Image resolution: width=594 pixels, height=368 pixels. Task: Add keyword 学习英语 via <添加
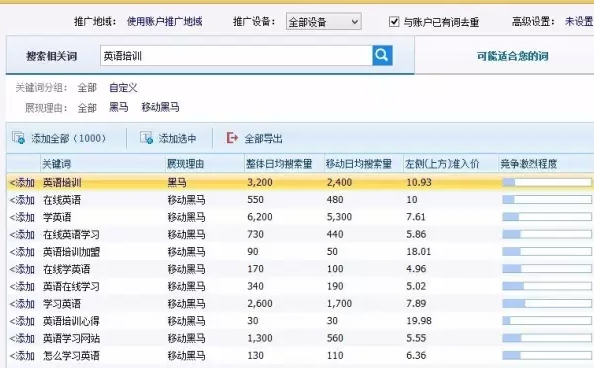22,304
